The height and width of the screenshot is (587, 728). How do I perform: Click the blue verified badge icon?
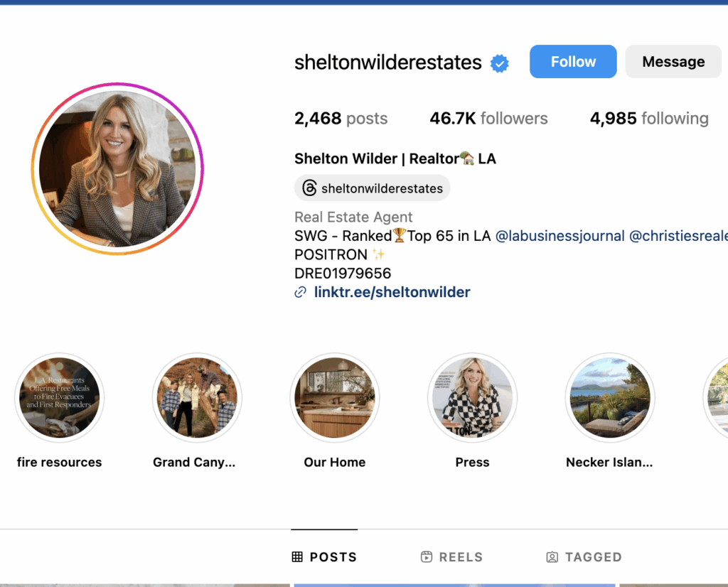500,63
